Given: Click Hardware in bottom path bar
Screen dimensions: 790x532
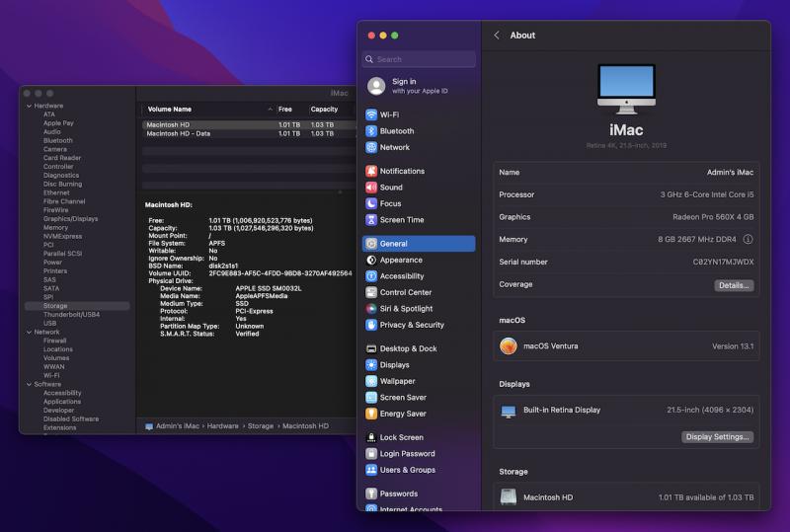Looking at the screenshot, I should [223, 426].
